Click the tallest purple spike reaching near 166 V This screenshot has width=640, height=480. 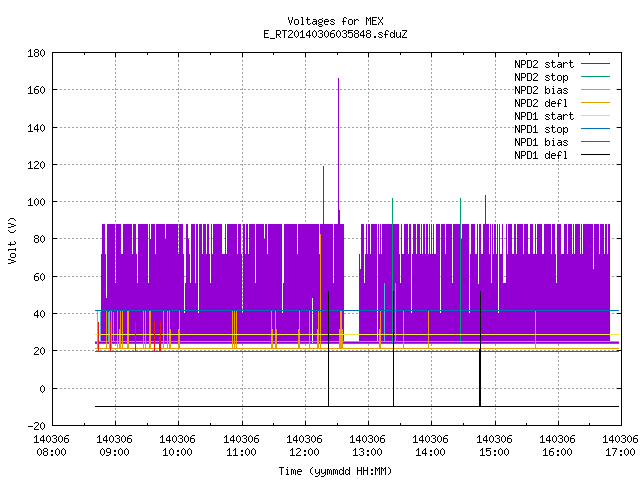tap(338, 151)
